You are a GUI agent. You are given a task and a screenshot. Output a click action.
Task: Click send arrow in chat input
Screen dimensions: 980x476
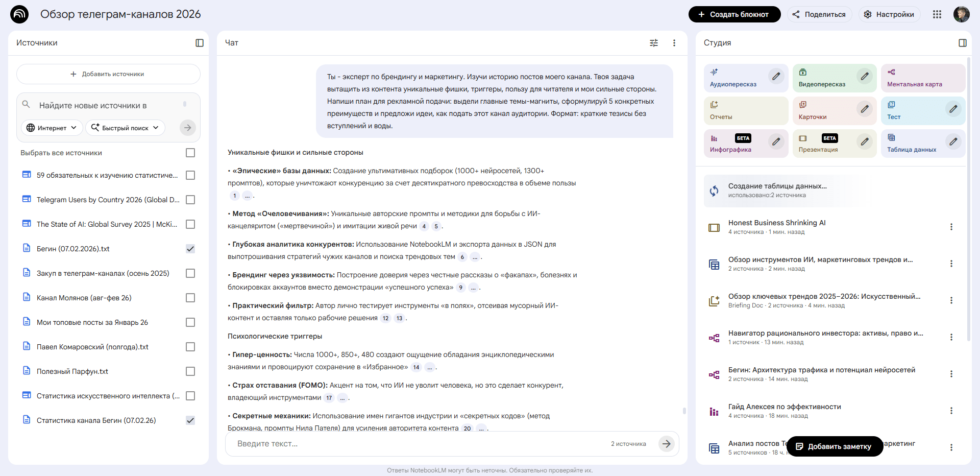click(x=666, y=444)
